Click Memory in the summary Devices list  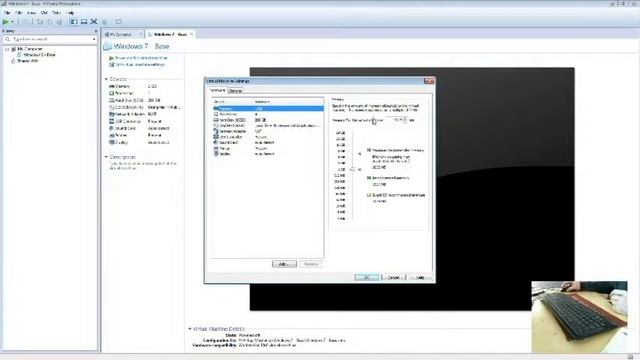(122, 87)
